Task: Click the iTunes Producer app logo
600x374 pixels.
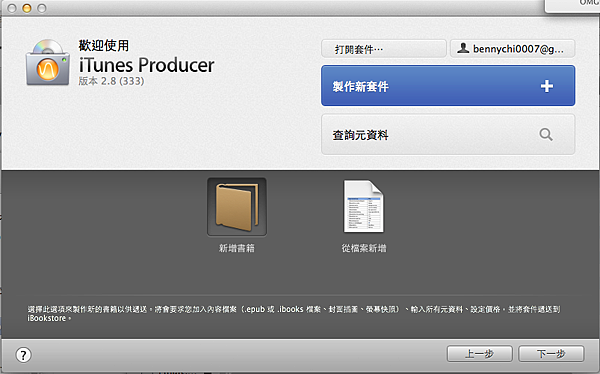Action: (48, 63)
